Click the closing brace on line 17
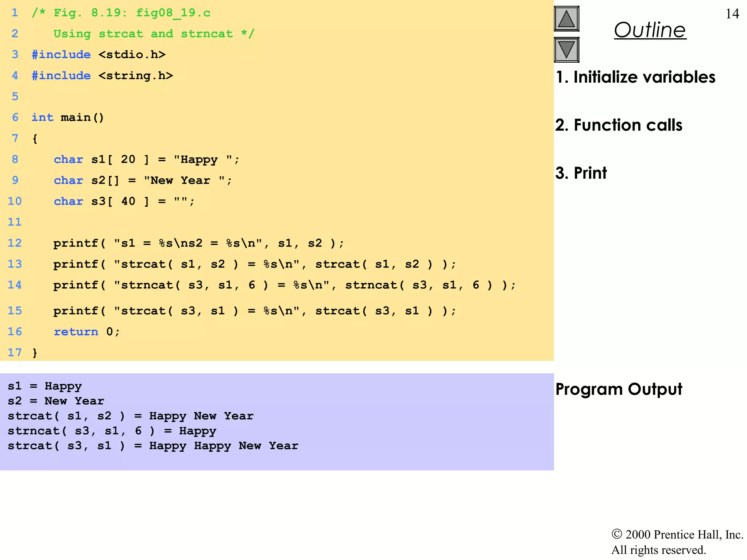The image size is (747, 560). coord(35,353)
